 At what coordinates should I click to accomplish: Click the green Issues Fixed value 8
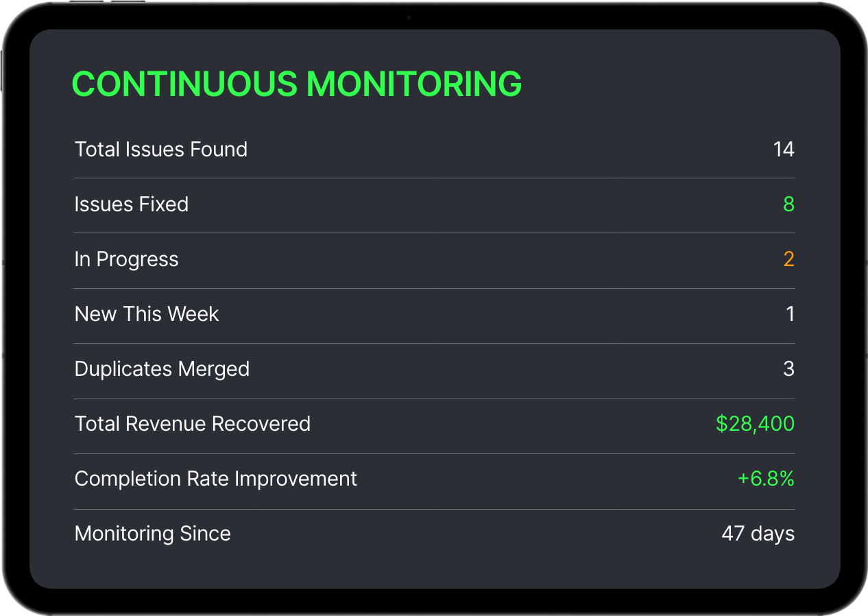pyautogui.click(x=789, y=204)
